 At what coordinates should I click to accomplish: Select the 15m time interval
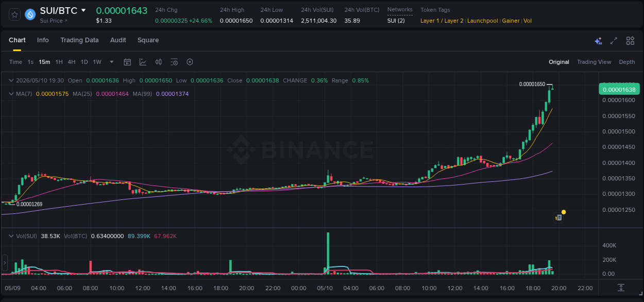44,62
